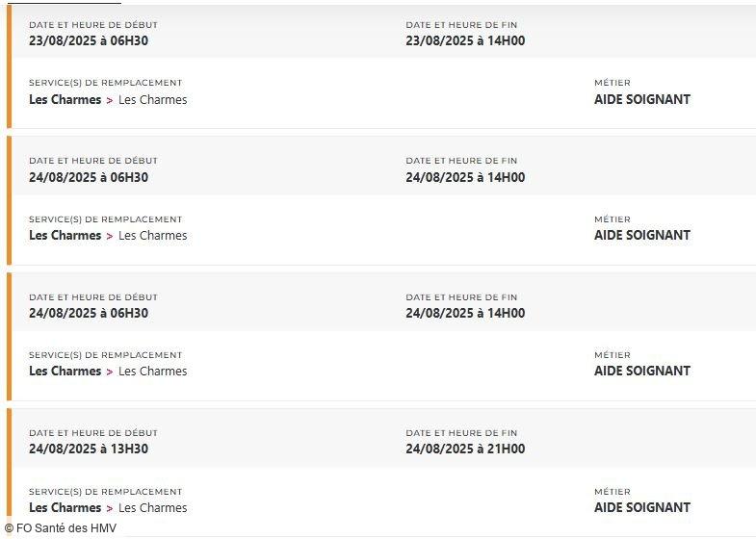This screenshot has height=539, width=756.
Task: Click the 24/08/2025 à 21H00 end time
Action: 465,449
